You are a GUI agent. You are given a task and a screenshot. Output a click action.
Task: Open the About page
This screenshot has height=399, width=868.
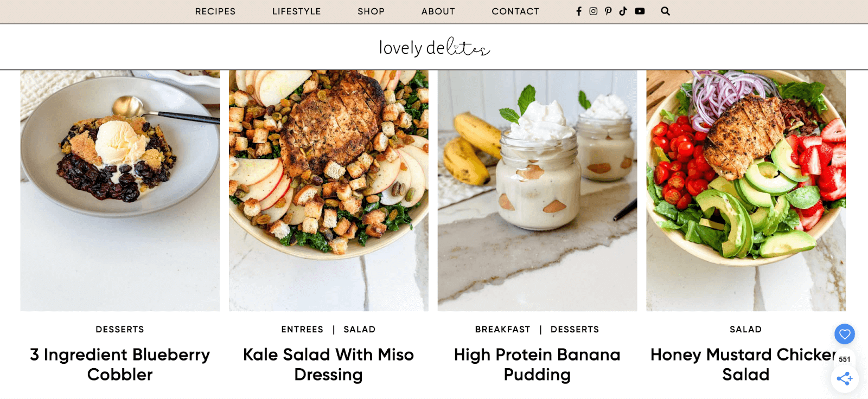[x=438, y=11]
